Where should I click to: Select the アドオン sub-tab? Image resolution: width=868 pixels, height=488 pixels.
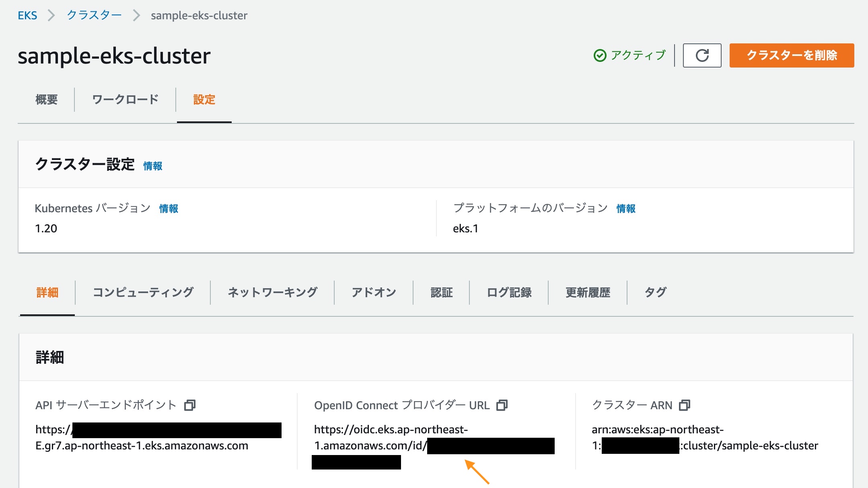374,292
